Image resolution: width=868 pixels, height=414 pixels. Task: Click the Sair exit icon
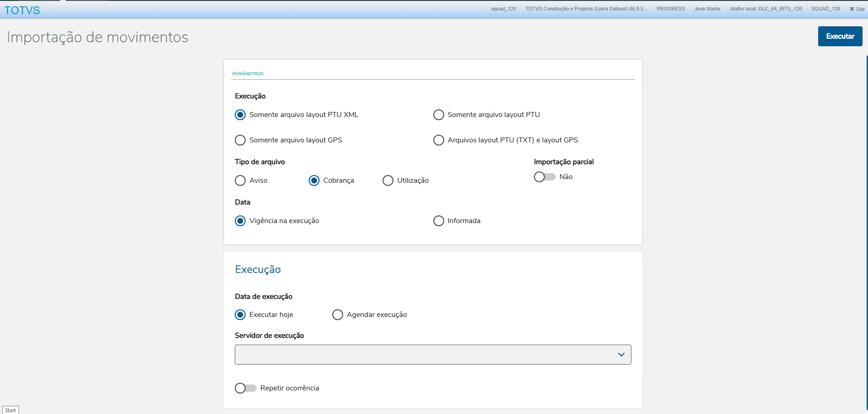pyautogui.click(x=857, y=9)
